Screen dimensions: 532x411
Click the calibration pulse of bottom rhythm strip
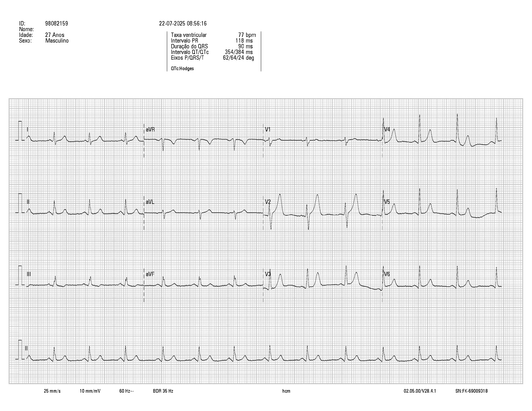(x=20, y=350)
